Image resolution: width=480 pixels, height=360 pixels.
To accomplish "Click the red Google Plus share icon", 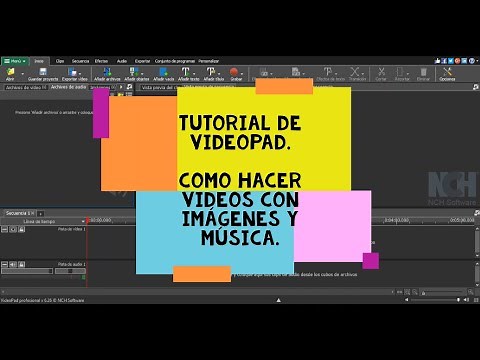I will (457, 61).
